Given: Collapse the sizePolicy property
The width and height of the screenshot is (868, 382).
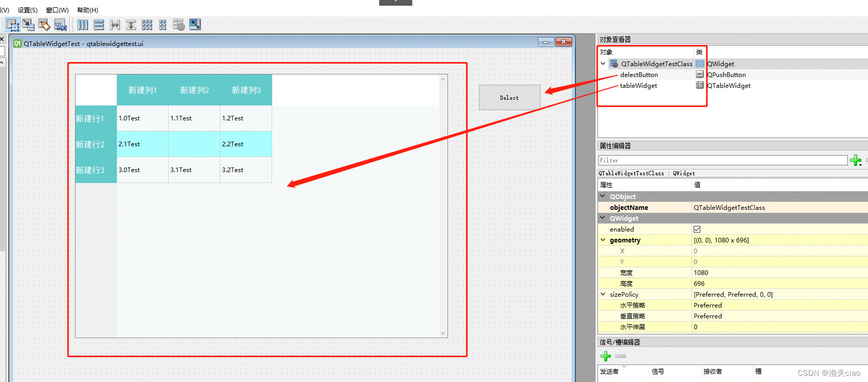Looking at the screenshot, I should point(603,294).
